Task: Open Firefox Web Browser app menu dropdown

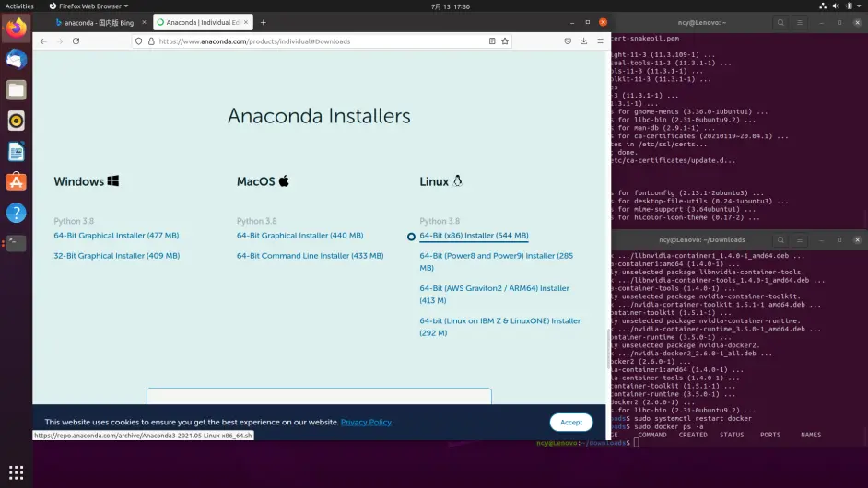Action: (88, 6)
